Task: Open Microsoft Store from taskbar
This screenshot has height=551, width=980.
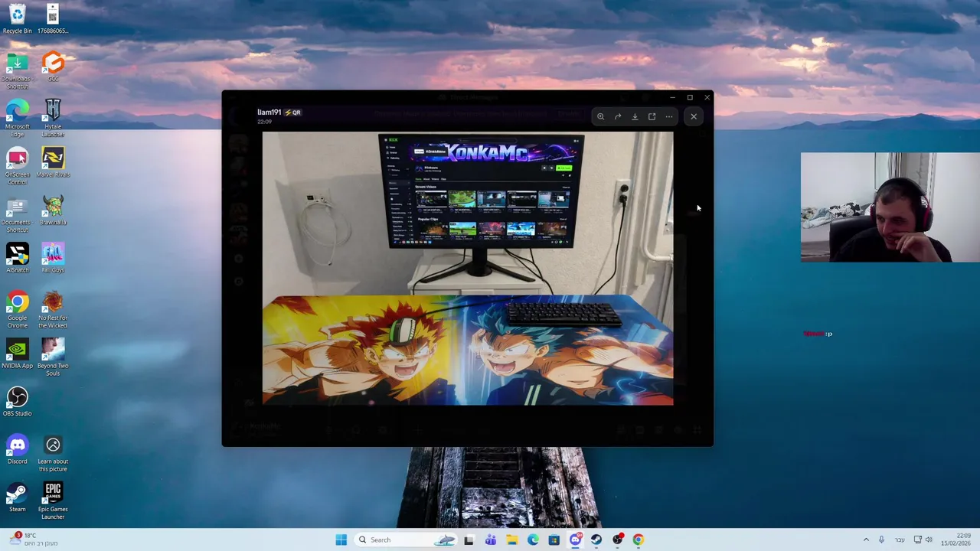Action: point(554,540)
